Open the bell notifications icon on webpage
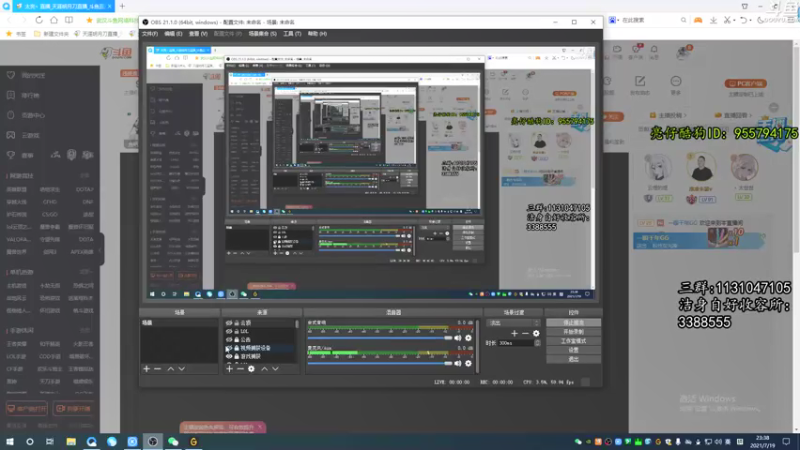This screenshot has width=800, height=450. 654,49
